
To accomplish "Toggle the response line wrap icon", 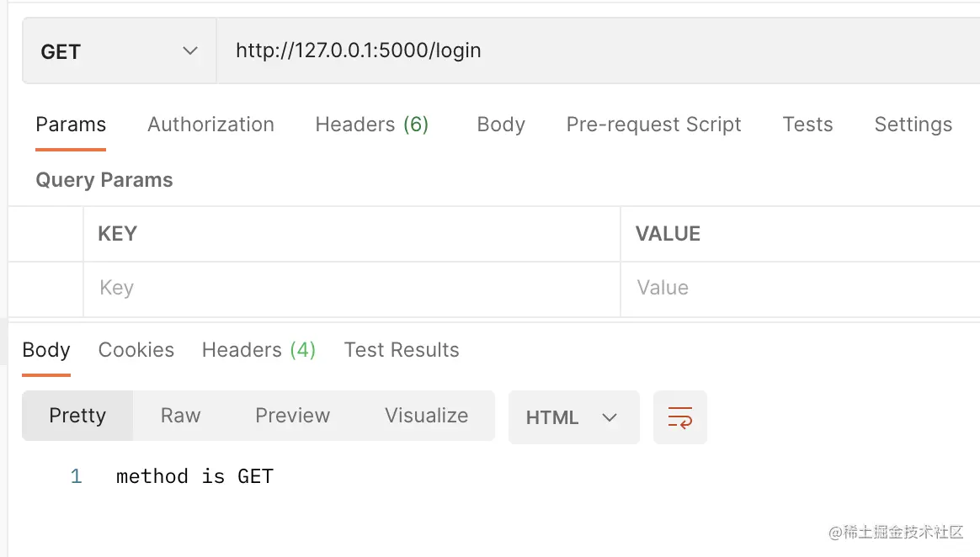I will [x=679, y=417].
